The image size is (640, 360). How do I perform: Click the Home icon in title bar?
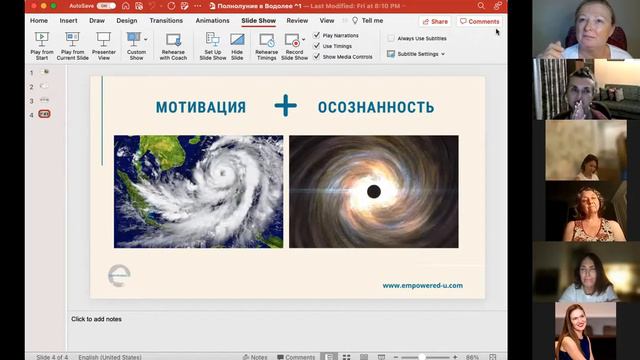click(126, 6)
